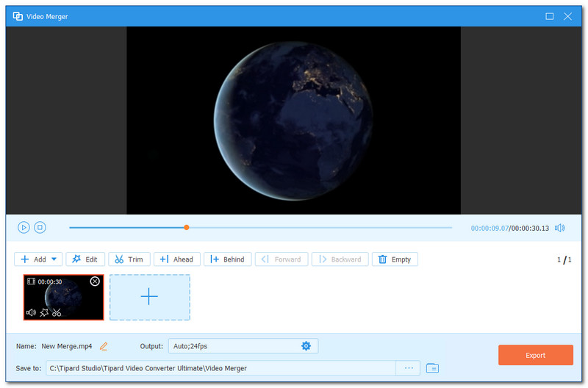
Task: Click the effects wand icon on clip
Action: (x=44, y=313)
